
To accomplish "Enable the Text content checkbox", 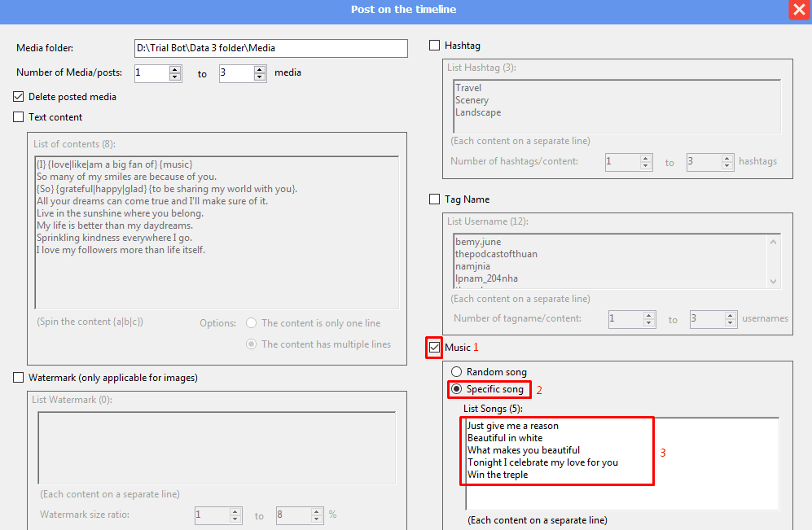I will 19,117.
